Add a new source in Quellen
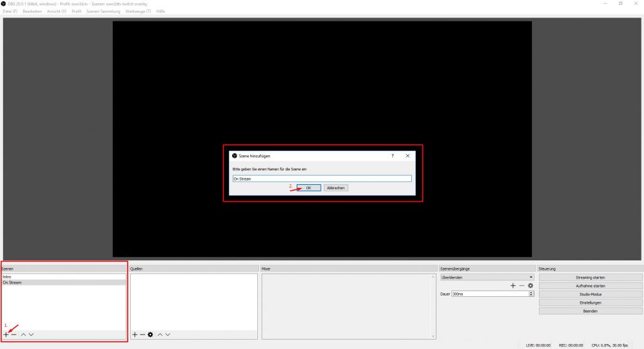 pos(135,335)
